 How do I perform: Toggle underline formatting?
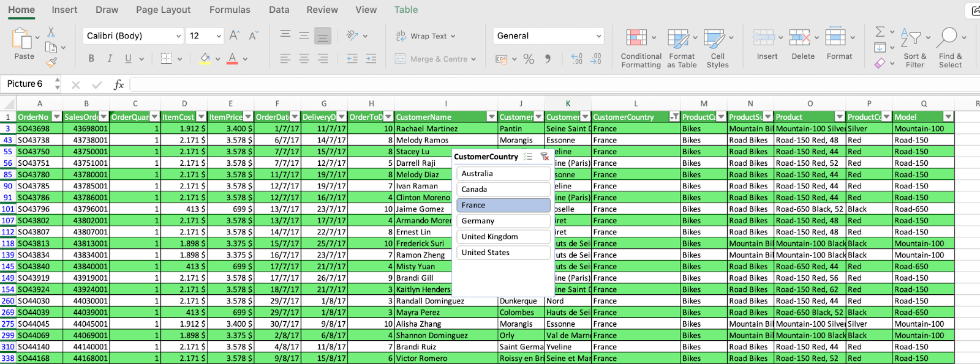tap(128, 59)
